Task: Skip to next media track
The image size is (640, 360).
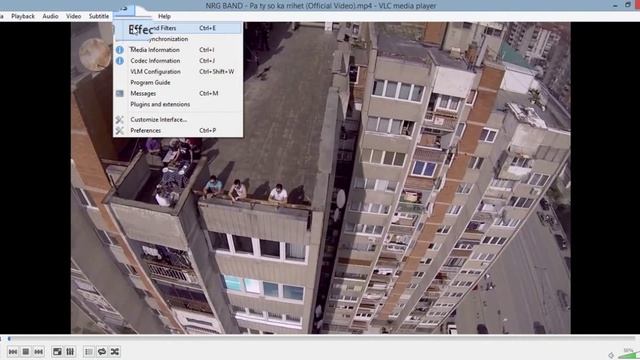Action: coord(39,351)
